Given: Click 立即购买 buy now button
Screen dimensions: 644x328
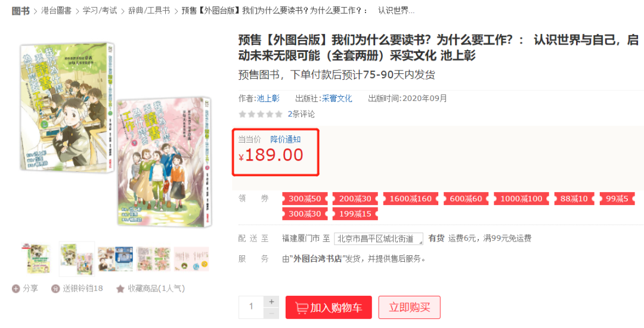Looking at the screenshot, I should pyautogui.click(x=409, y=308).
